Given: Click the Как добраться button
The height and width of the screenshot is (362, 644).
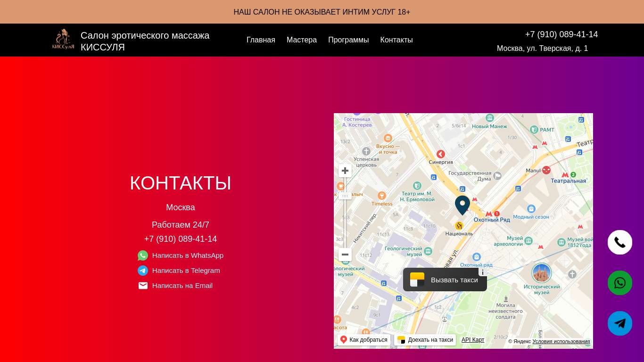Looking at the screenshot, I should point(364,340).
